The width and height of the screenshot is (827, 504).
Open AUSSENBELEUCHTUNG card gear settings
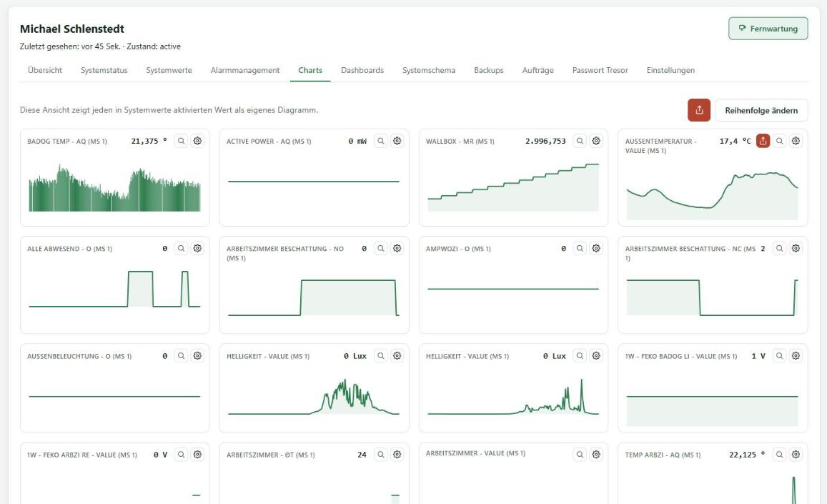tap(197, 356)
